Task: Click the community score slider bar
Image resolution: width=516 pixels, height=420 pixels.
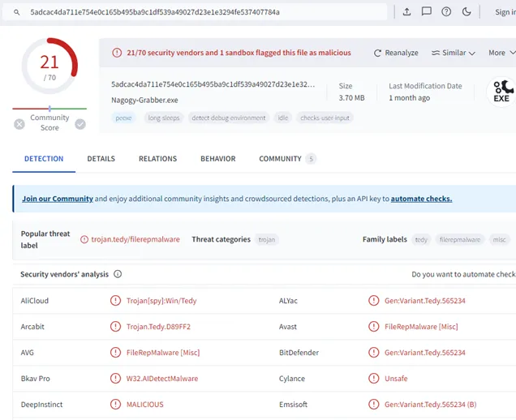Action: click(49, 109)
